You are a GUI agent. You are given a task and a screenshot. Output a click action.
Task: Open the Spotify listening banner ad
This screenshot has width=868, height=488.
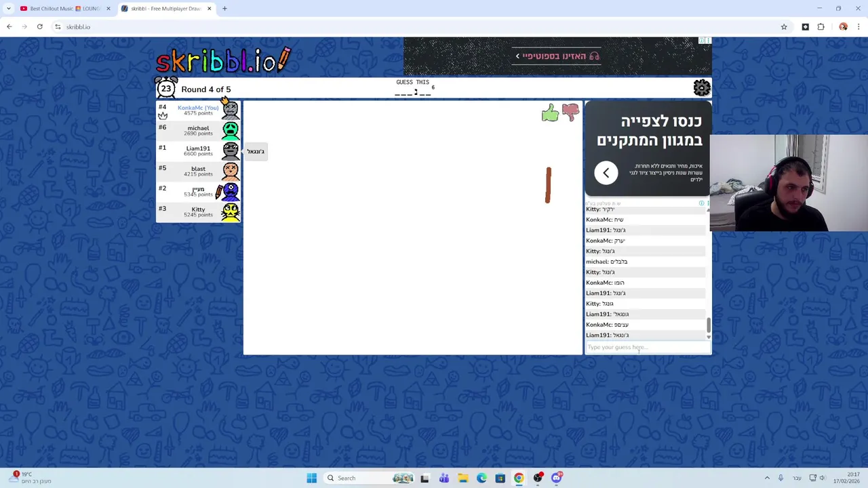pyautogui.click(x=557, y=56)
